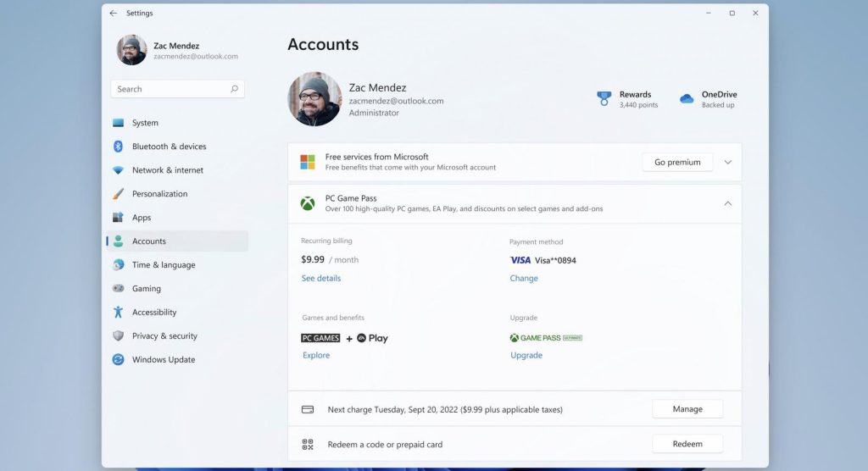
Task: Click the QR code icon beside Redeem a code
Action: pyautogui.click(x=307, y=444)
